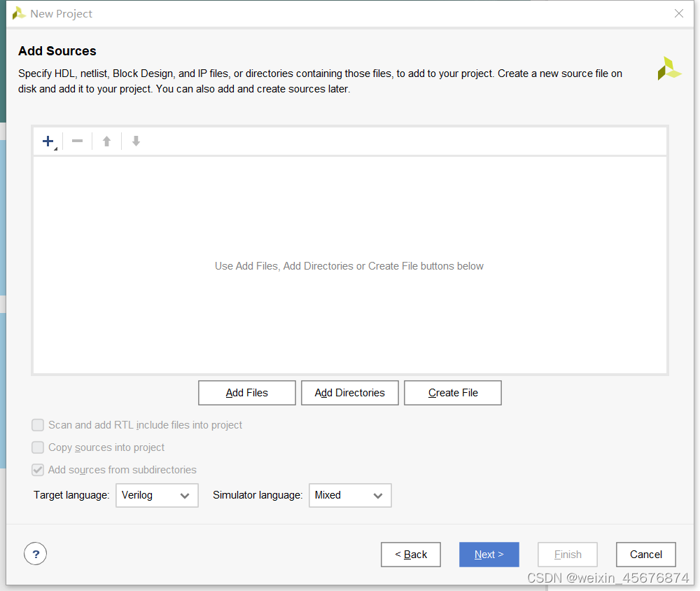Cancel the New Project wizard
700x591 pixels.
tap(645, 555)
